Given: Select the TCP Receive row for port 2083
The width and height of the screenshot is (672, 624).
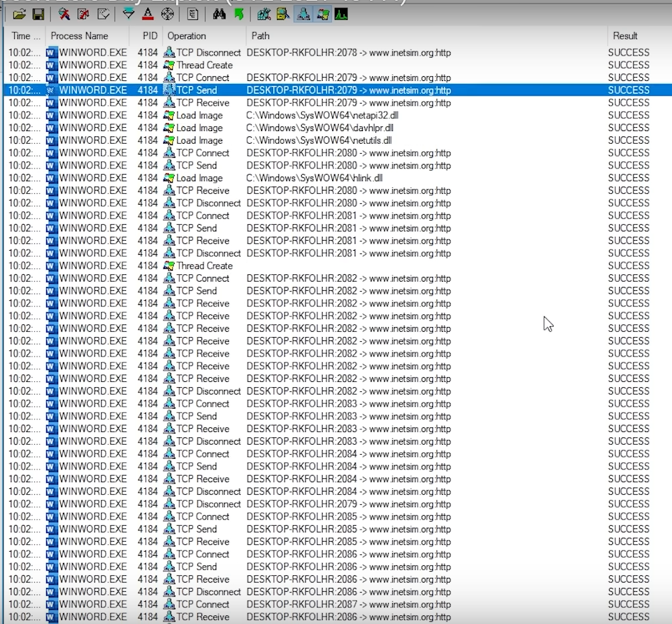Looking at the screenshot, I should tap(338, 429).
